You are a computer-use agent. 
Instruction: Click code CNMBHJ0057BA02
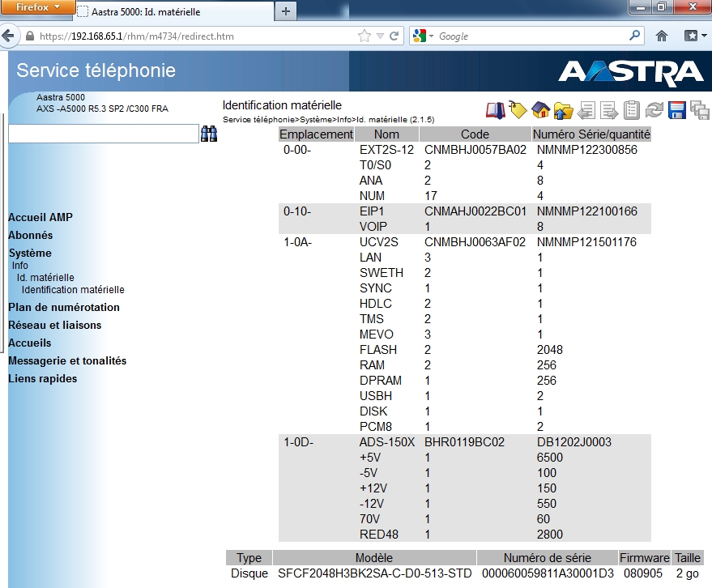pyautogui.click(x=475, y=150)
